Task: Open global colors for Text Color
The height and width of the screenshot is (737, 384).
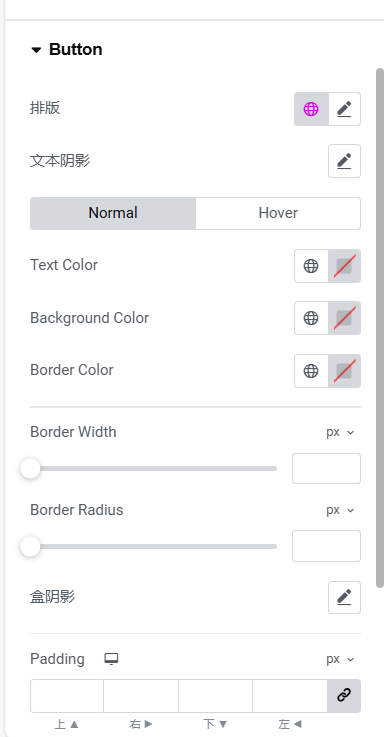Action: [311, 266]
